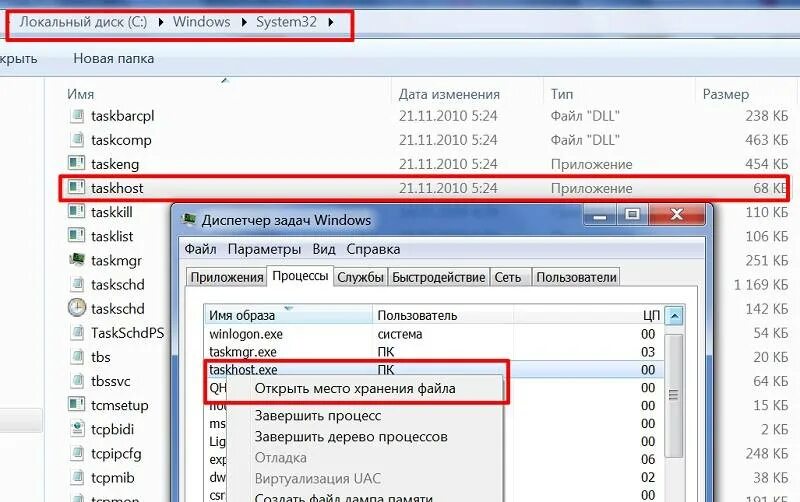Click the taskbarcpl file icon
Image resolution: width=800 pixels, height=502 pixels.
click(x=77, y=116)
